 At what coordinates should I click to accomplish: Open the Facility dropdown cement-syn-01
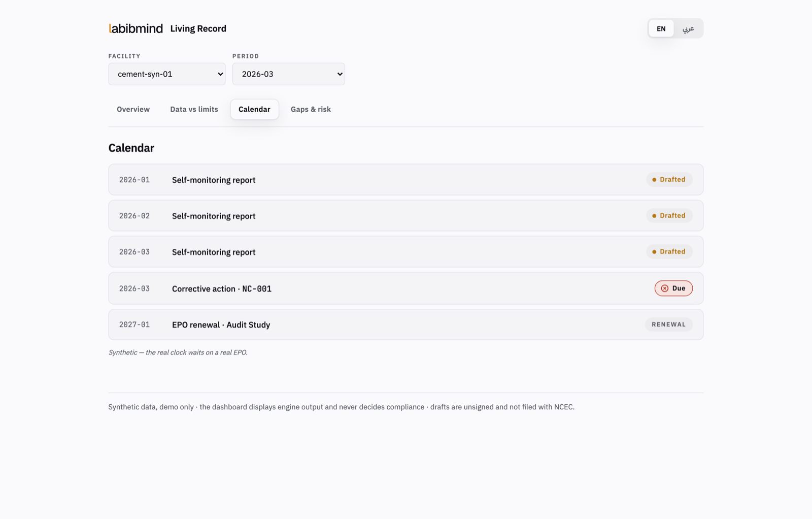[x=167, y=74]
